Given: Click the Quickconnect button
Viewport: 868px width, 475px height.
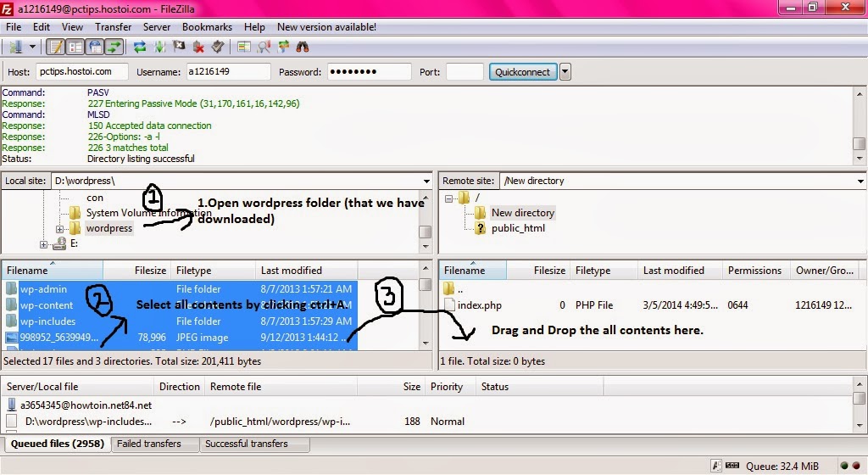Looking at the screenshot, I should (x=522, y=72).
